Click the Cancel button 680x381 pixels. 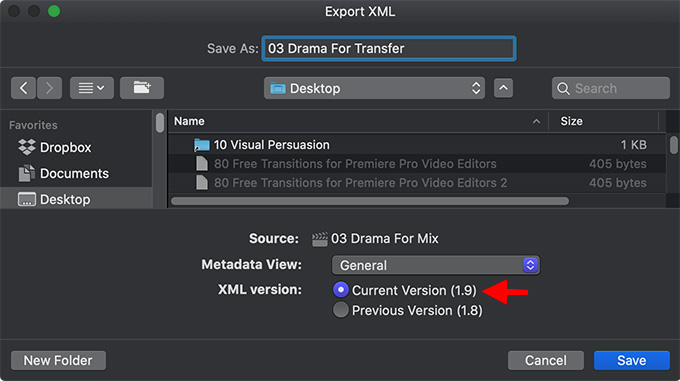[546, 360]
